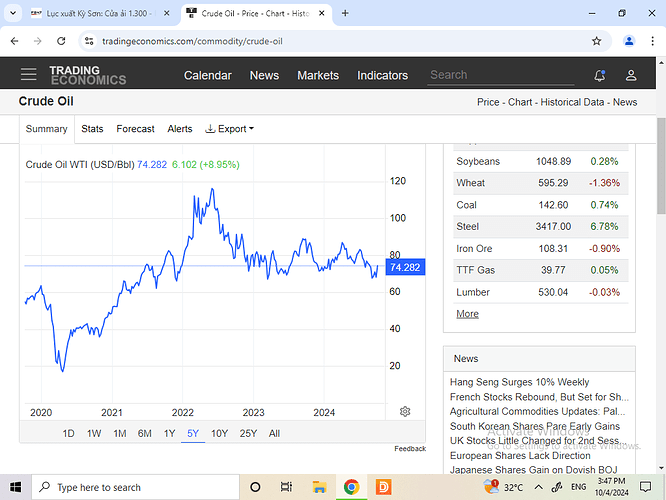Select the 1W chart range
The height and width of the screenshot is (500, 666).
pyautogui.click(x=94, y=433)
